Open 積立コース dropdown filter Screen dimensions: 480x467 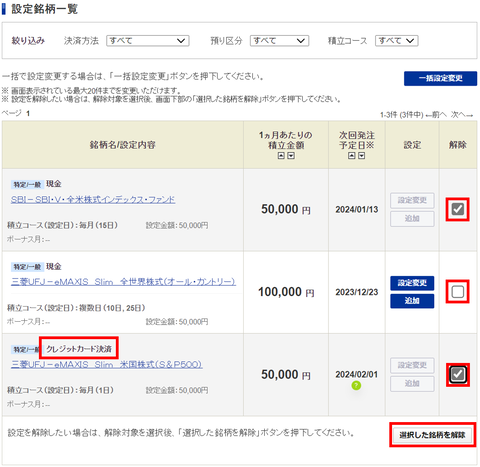click(397, 41)
